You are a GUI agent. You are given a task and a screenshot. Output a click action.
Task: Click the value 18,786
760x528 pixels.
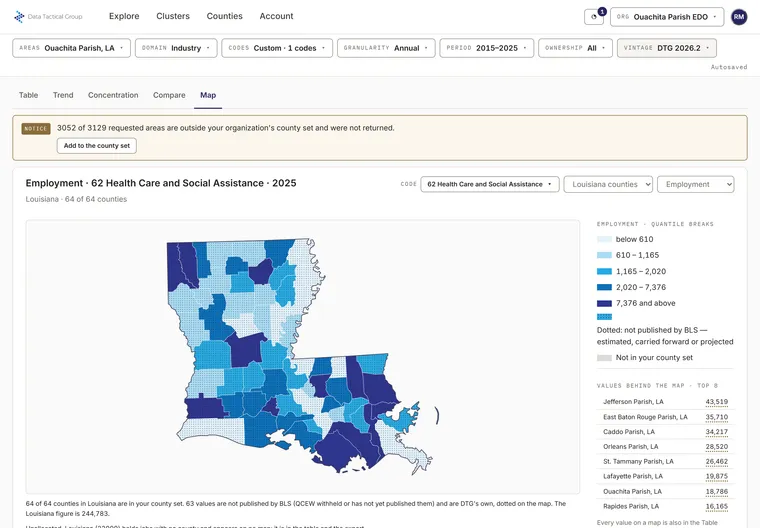[716, 492]
